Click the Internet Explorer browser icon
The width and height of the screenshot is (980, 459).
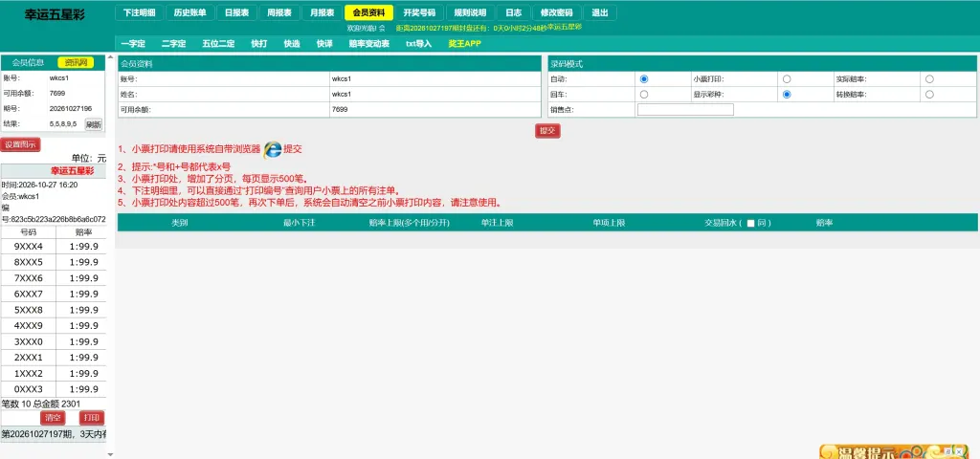coord(273,149)
